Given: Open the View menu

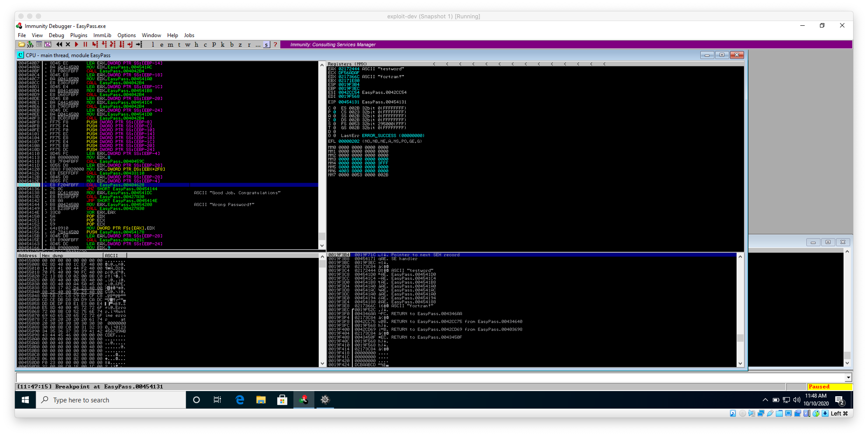Looking at the screenshot, I should click(x=37, y=35).
